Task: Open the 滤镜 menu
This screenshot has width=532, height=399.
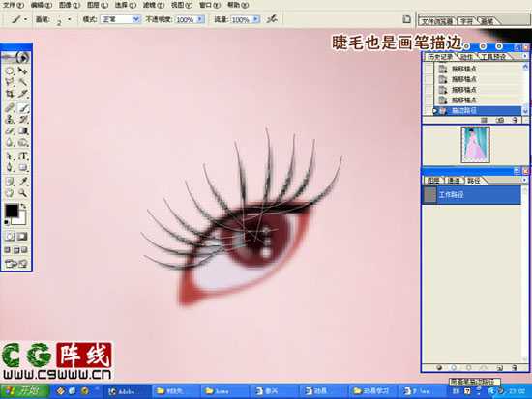Action: click(154, 5)
